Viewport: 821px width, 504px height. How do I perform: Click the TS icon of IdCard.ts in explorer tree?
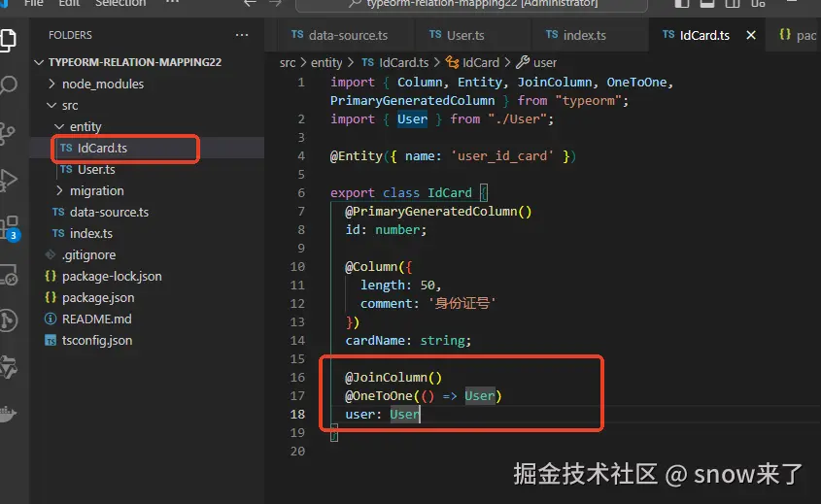(x=66, y=149)
